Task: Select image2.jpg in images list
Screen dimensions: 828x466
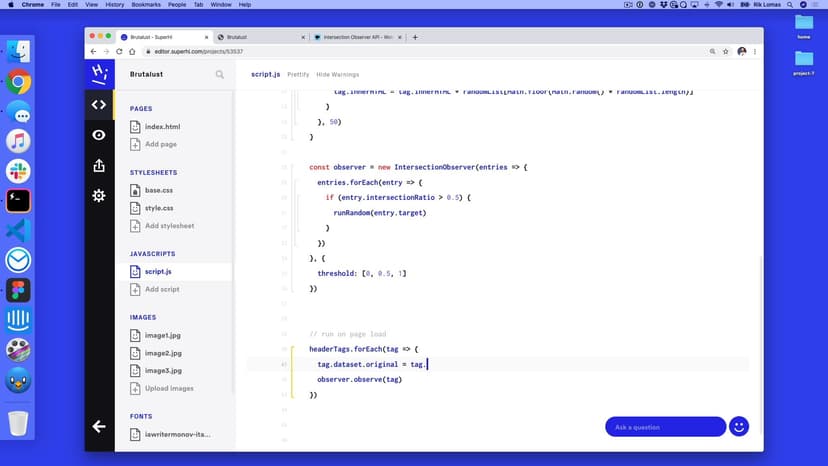Action: pyautogui.click(x=163, y=353)
